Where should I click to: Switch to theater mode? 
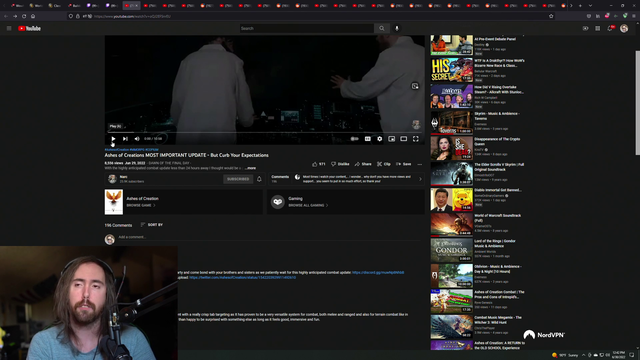pos(404,139)
